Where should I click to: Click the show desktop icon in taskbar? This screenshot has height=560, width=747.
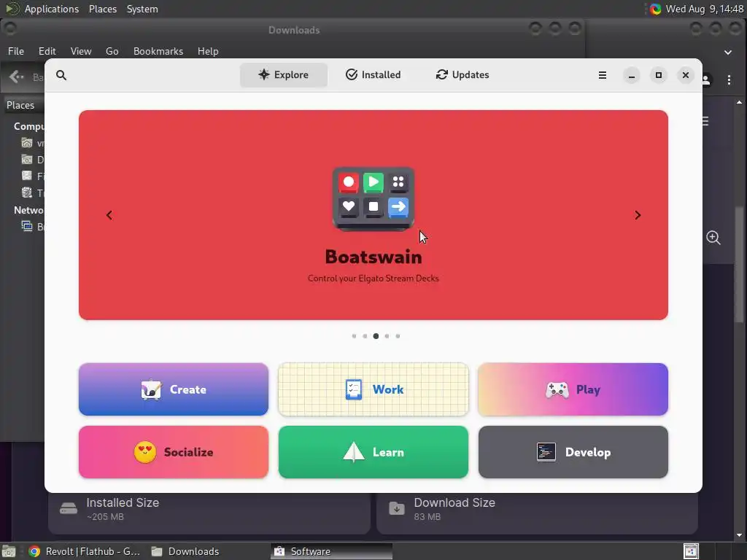[9, 551]
